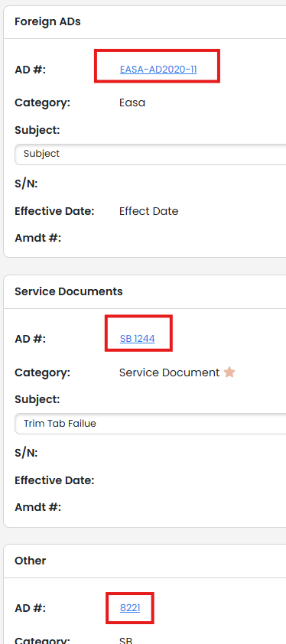Select the Service Documents section heading

69,291
